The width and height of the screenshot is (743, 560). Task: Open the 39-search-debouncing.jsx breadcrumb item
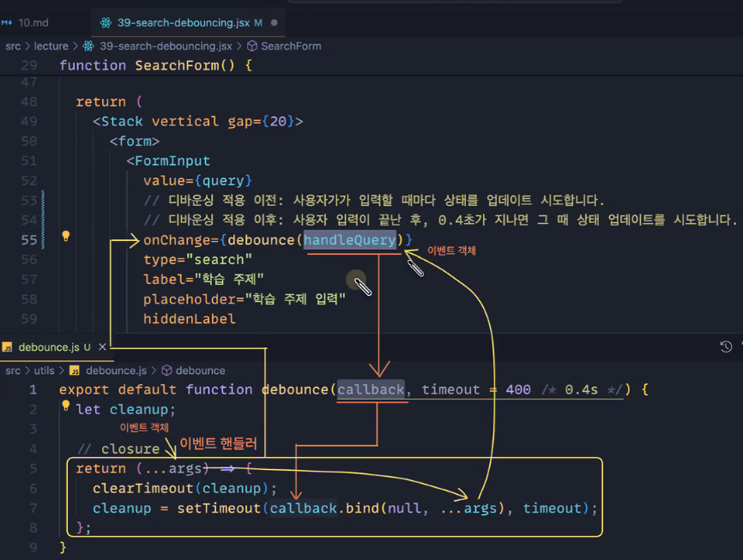166,46
